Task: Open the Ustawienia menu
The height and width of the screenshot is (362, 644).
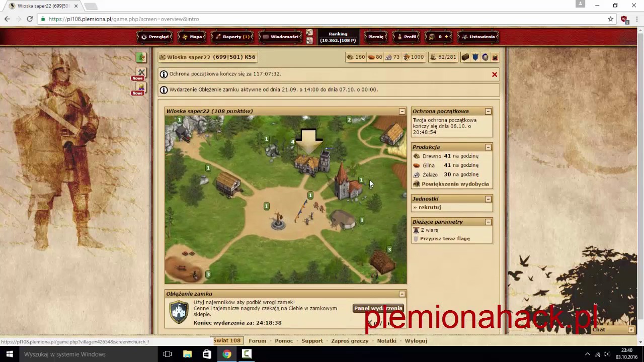Action: pyautogui.click(x=478, y=37)
